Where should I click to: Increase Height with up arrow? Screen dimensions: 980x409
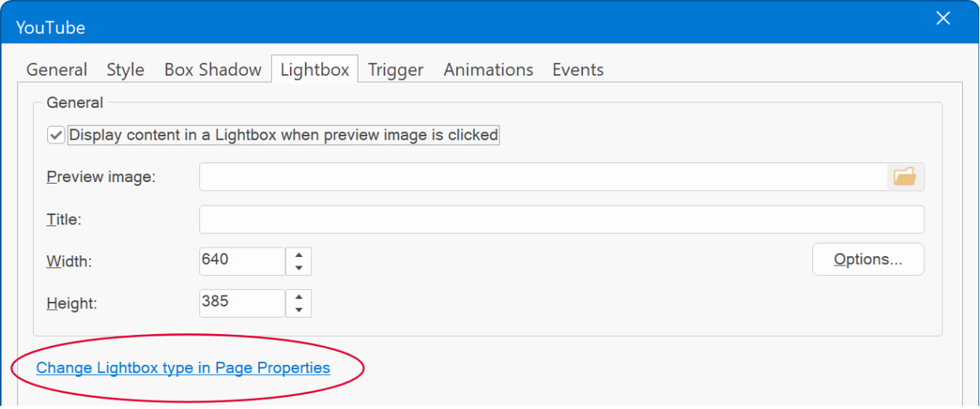click(299, 297)
